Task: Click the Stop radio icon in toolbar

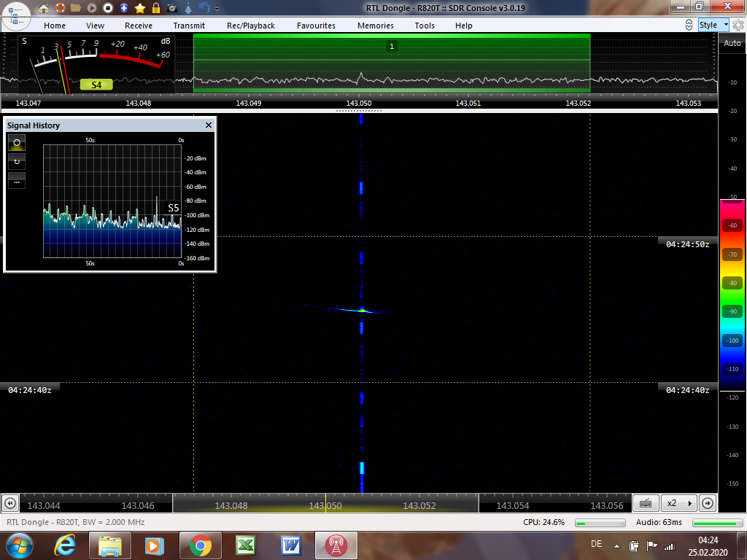Action: tap(108, 7)
